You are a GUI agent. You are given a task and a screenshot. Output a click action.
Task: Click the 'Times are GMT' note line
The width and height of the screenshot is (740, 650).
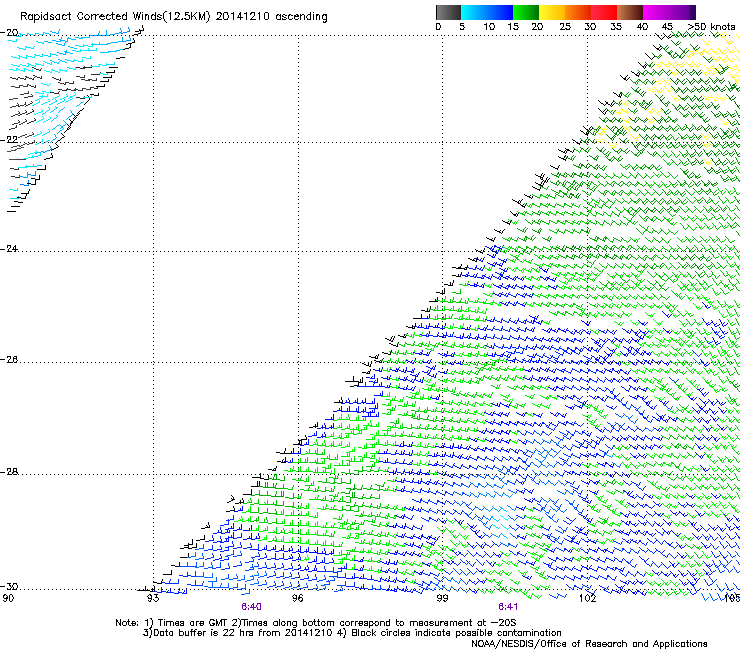316,623
